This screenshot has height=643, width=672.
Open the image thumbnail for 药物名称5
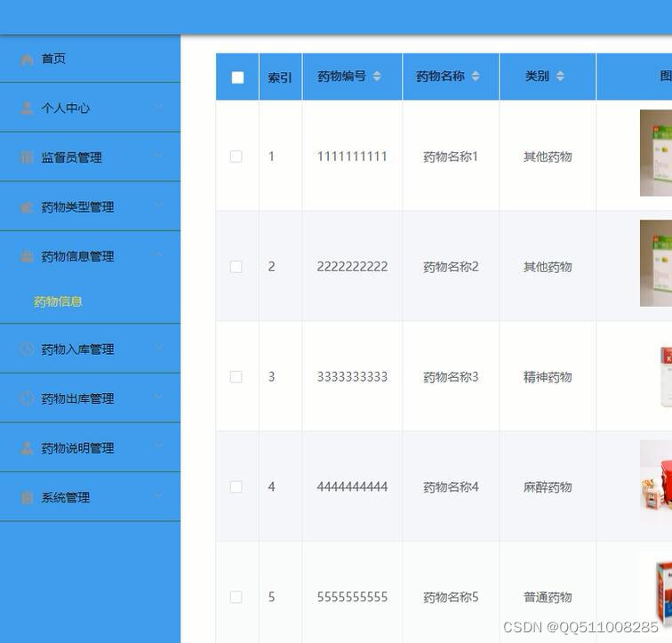(663, 594)
